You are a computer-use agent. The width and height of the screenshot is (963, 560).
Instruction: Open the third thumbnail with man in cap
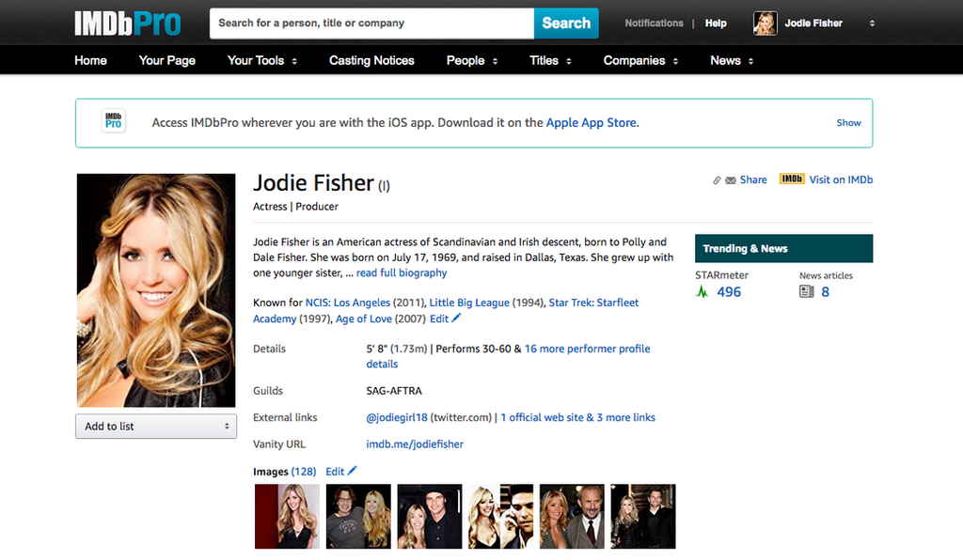point(429,517)
